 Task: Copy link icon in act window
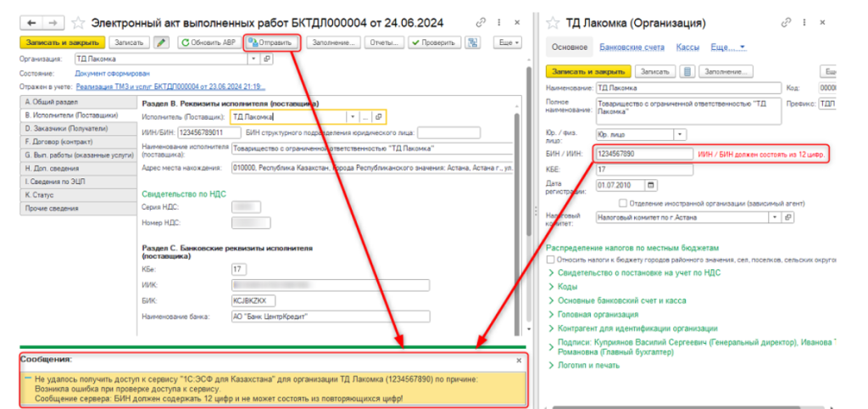481,23
